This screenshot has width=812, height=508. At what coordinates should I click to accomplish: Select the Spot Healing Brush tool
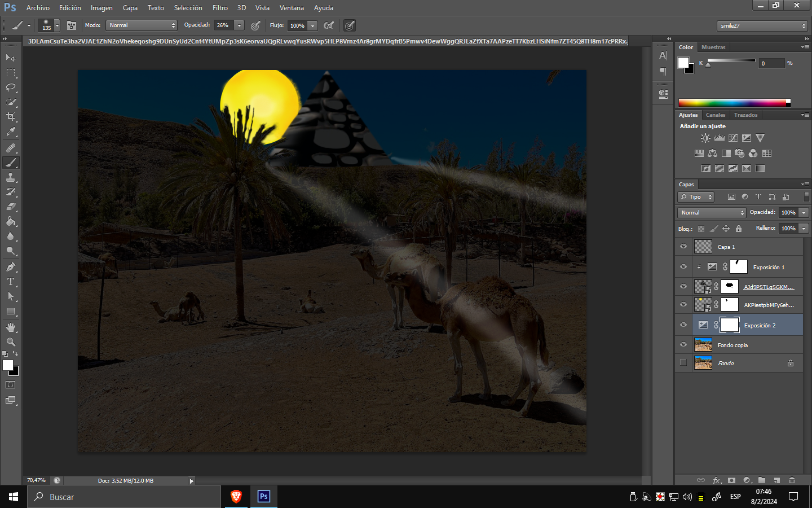11,148
